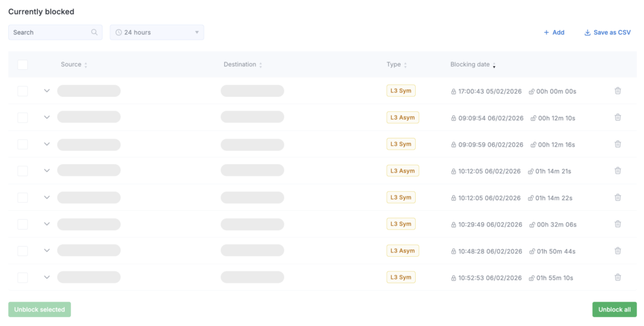Open the 24 hours time range dropdown

coord(157,33)
